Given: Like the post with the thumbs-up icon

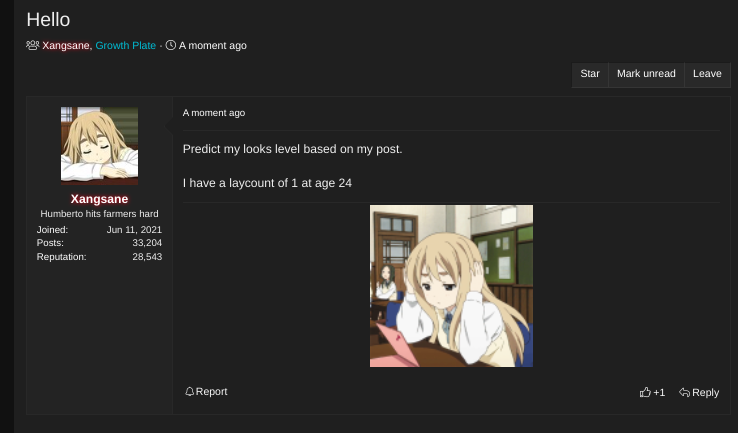Looking at the screenshot, I should click(645, 392).
